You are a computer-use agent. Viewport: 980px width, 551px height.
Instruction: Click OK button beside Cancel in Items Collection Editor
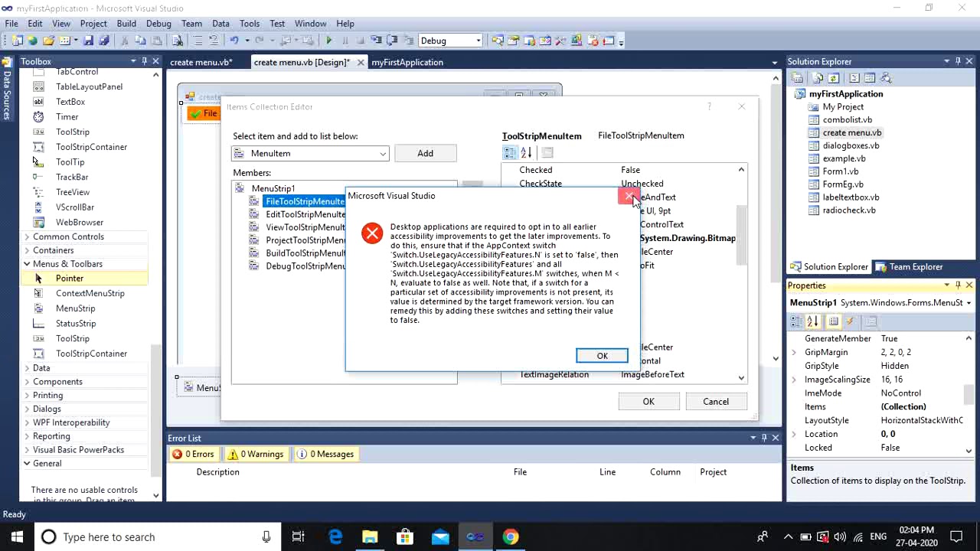pyautogui.click(x=648, y=401)
